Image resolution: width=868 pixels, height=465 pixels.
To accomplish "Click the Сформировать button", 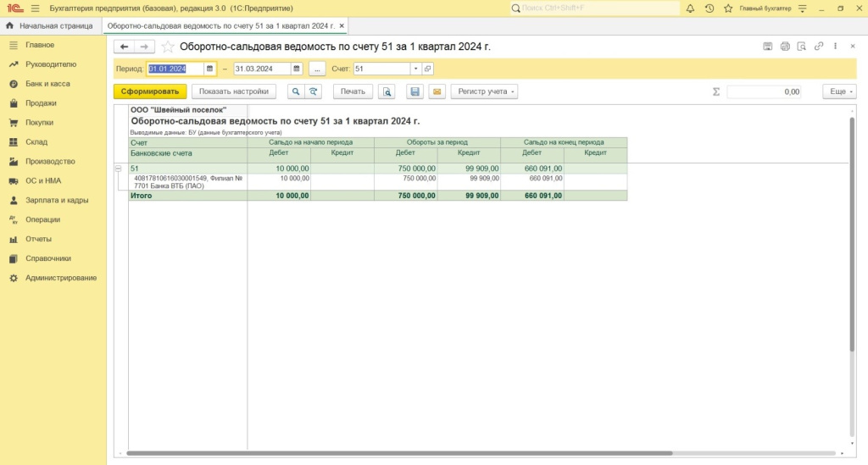I will tap(150, 91).
